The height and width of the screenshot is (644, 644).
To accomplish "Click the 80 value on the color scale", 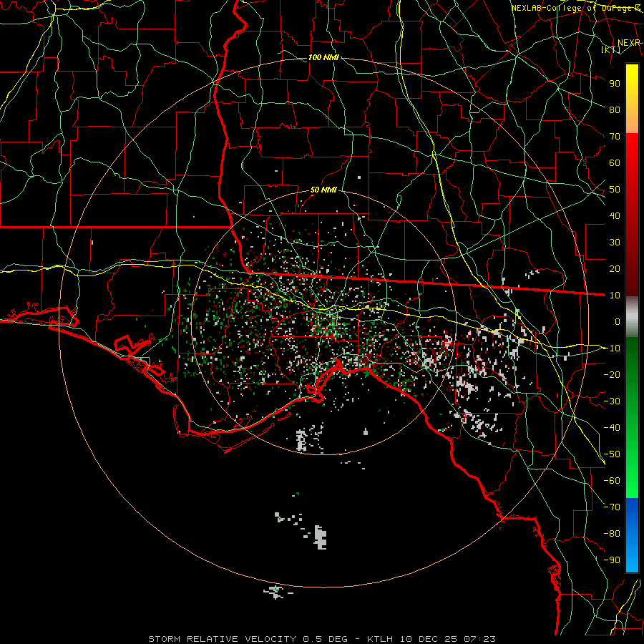I will (x=615, y=109).
